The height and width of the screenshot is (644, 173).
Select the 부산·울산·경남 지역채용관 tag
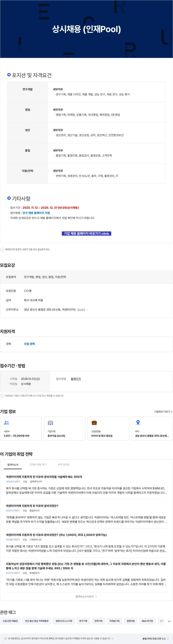[x=37, y=621]
